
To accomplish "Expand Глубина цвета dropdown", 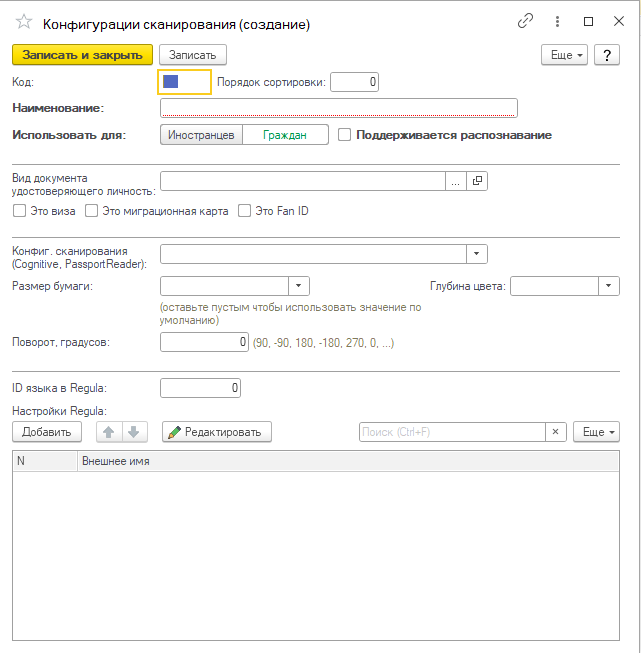I will pyautogui.click(x=609, y=286).
